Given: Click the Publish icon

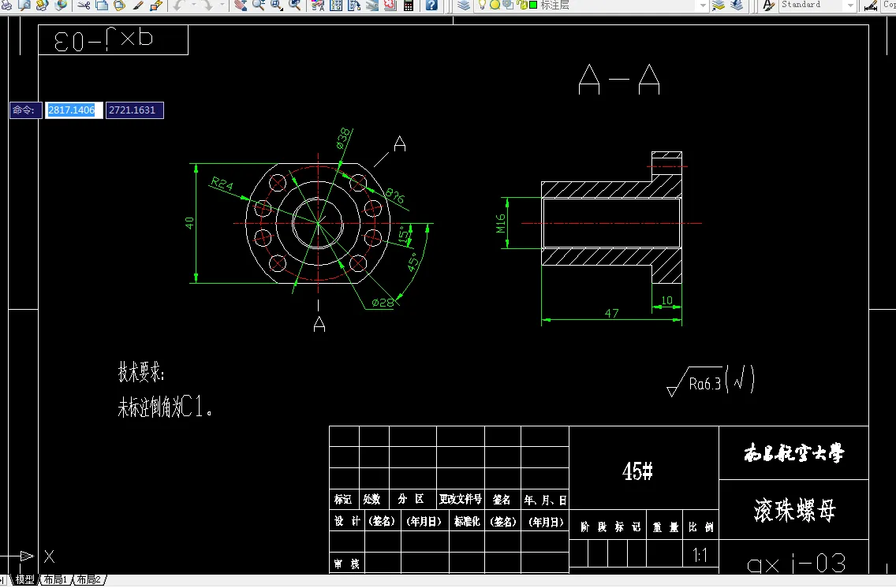Looking at the screenshot, I should pyautogui.click(x=42, y=6).
